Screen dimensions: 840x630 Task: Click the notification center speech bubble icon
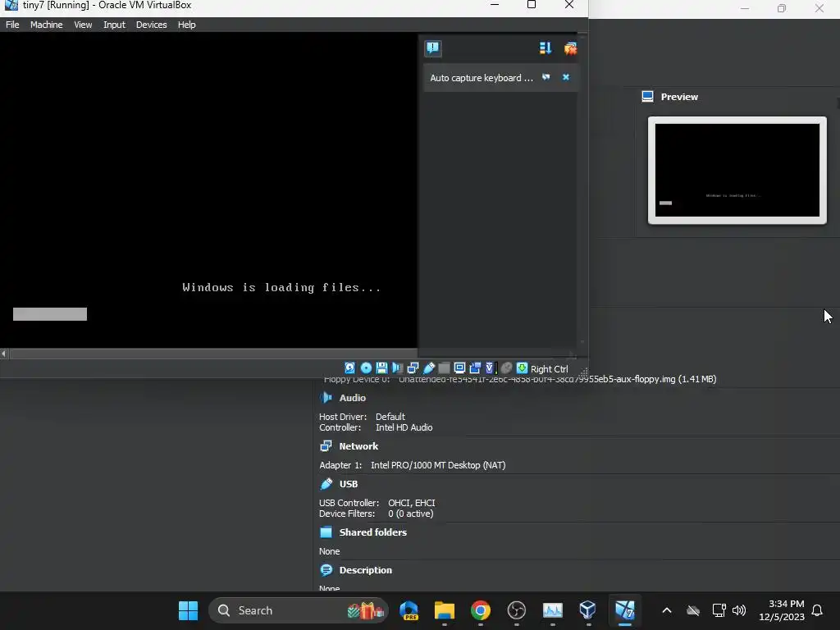[433, 48]
